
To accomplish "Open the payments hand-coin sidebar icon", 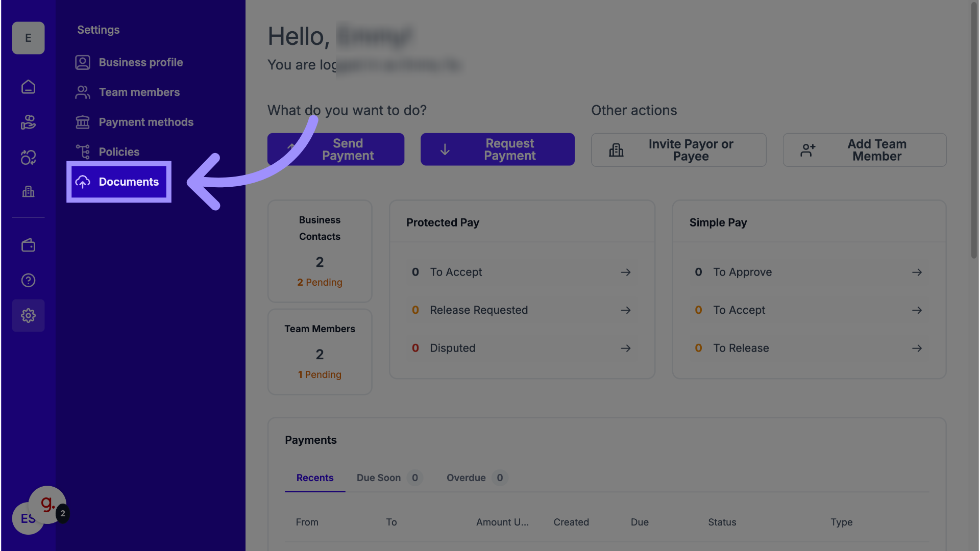I will point(28,122).
